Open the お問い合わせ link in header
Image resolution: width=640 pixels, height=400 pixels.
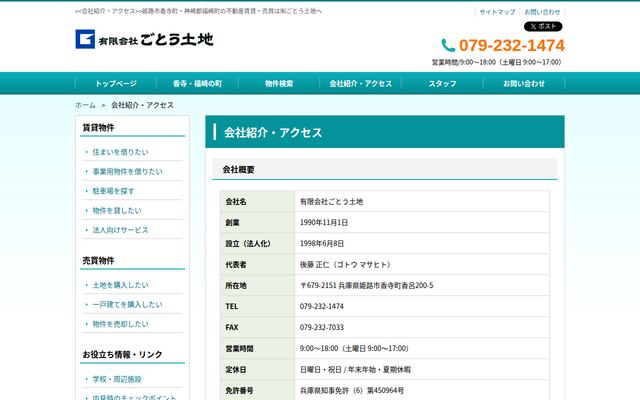pyautogui.click(x=542, y=12)
